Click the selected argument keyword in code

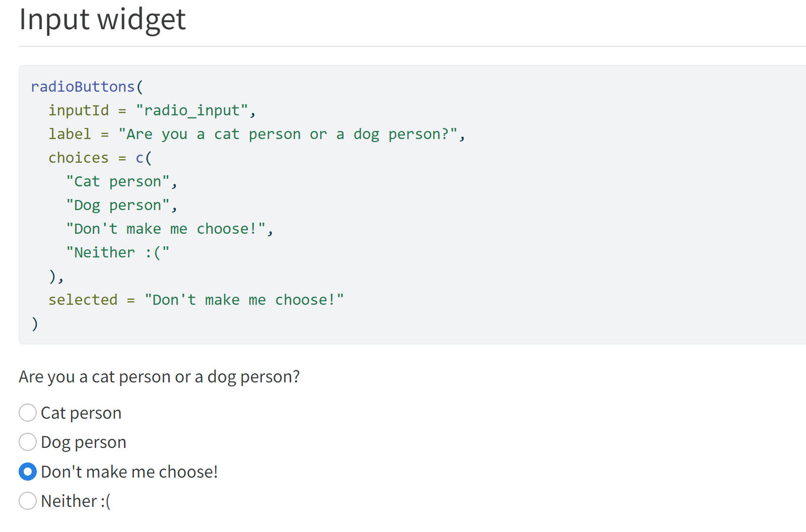coord(83,300)
